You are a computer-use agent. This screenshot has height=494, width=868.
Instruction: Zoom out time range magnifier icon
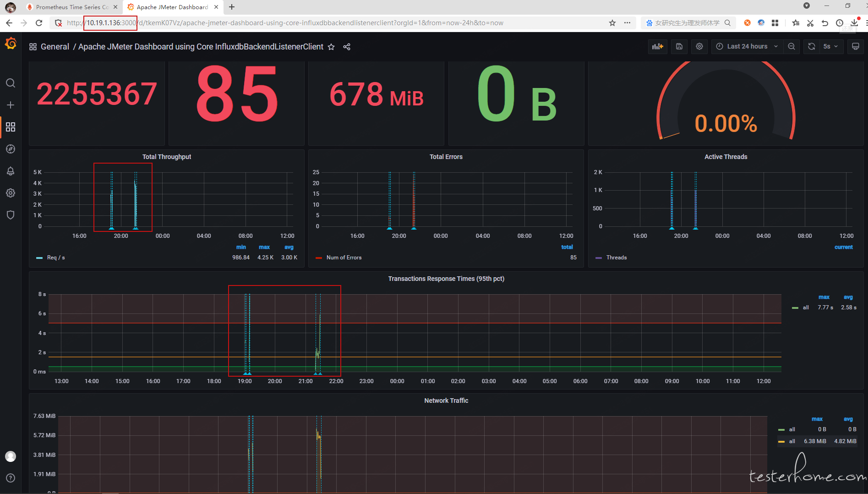tap(792, 46)
